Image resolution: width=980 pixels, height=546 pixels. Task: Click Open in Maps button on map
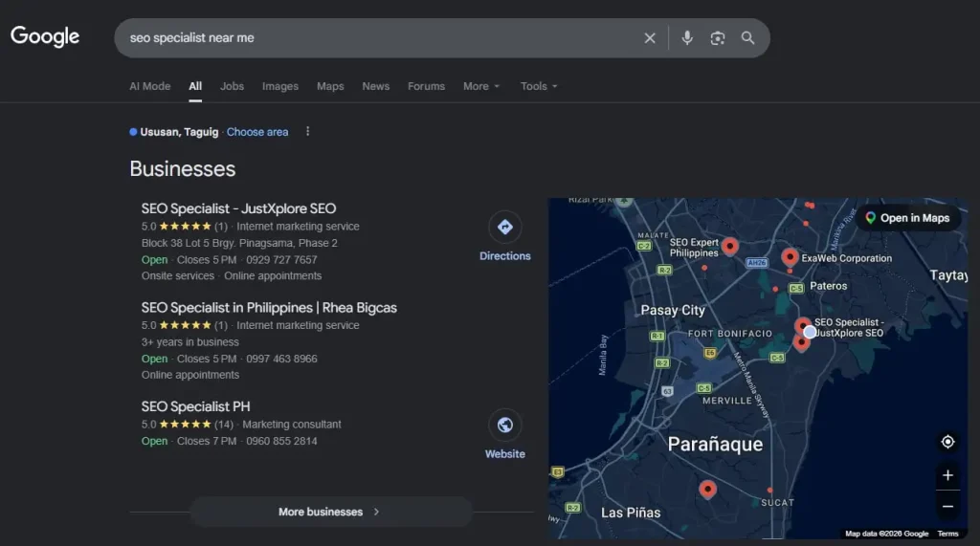pos(908,218)
